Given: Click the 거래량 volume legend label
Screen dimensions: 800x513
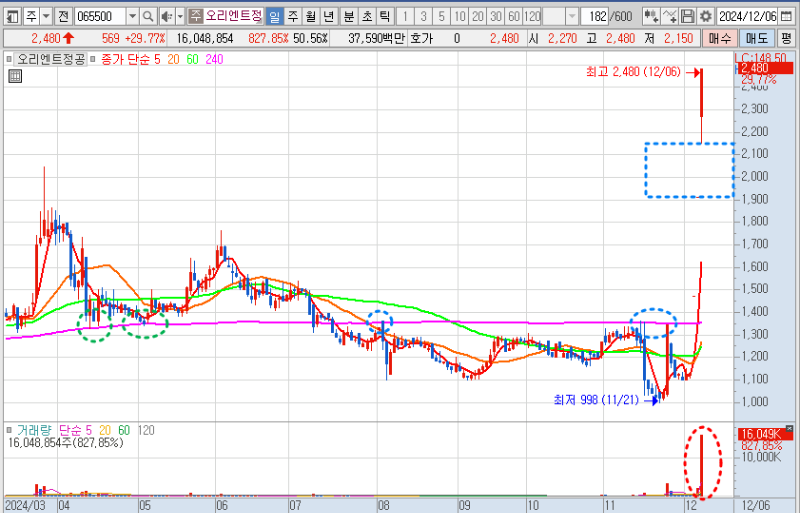Looking at the screenshot, I should [35, 430].
